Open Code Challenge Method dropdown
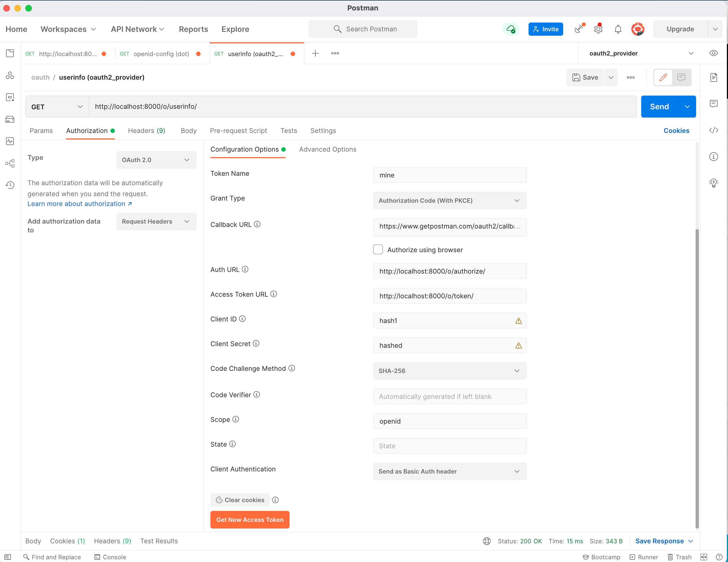This screenshot has height=562, width=728. (450, 371)
